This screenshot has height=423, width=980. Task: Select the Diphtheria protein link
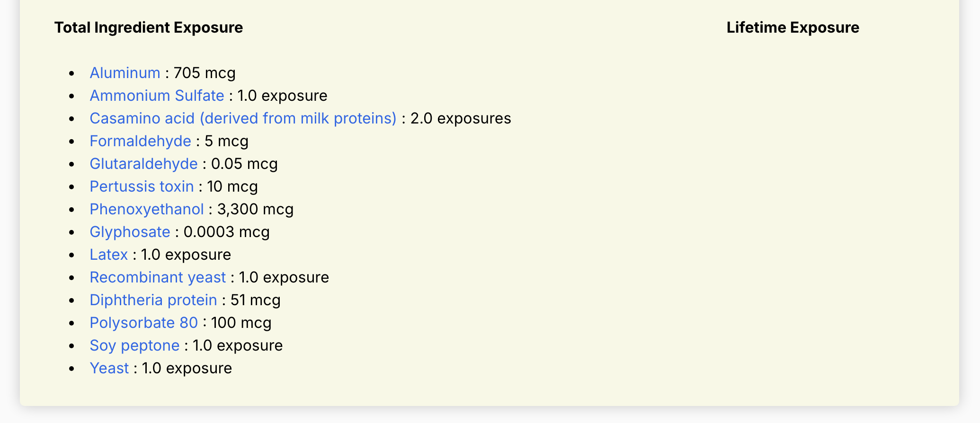tap(153, 300)
